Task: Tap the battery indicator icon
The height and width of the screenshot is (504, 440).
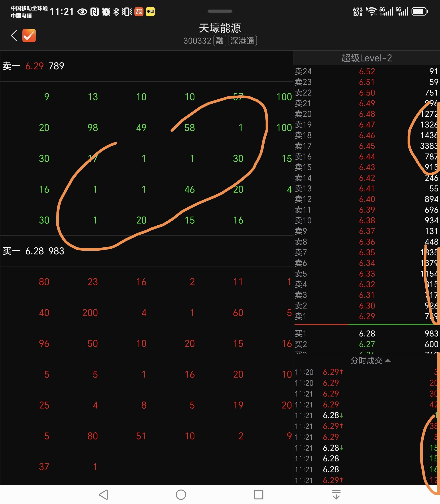Action: (x=420, y=12)
